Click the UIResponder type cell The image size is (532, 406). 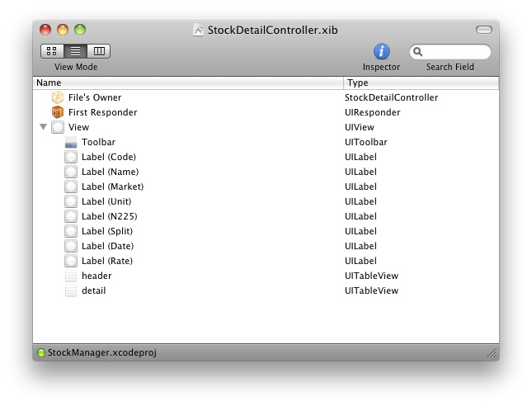372,112
